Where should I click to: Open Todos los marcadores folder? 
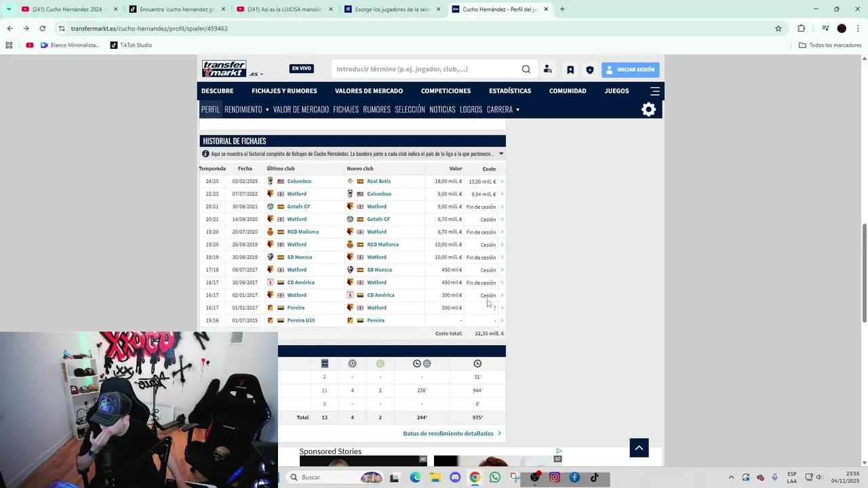[x=830, y=45]
